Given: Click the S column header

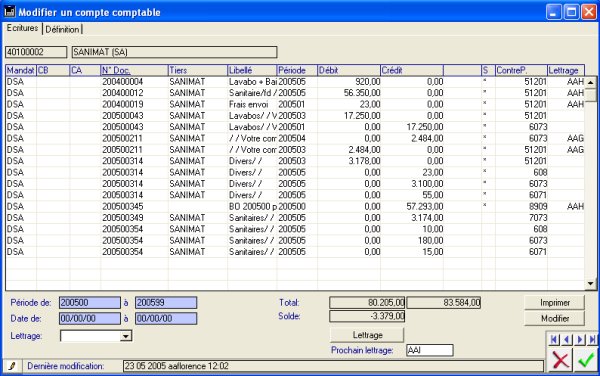Looking at the screenshot, I should pyautogui.click(x=488, y=70).
